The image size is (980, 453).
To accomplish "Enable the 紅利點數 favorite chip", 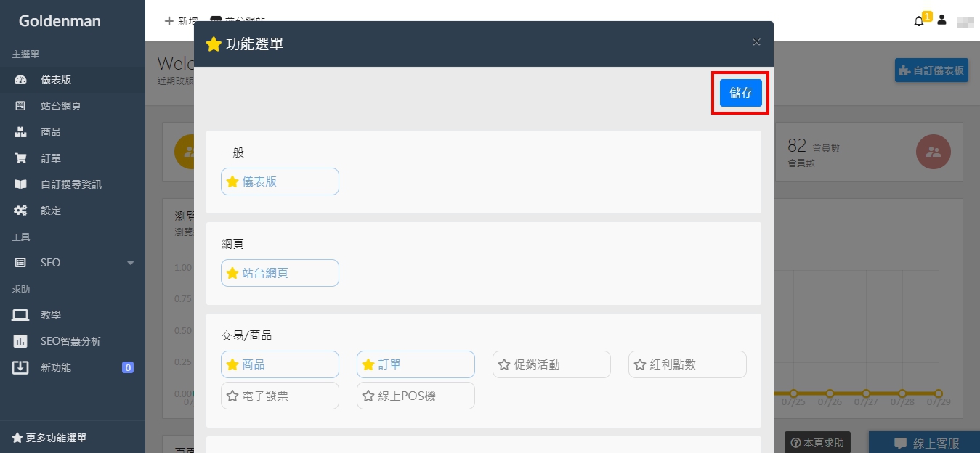I will point(687,364).
